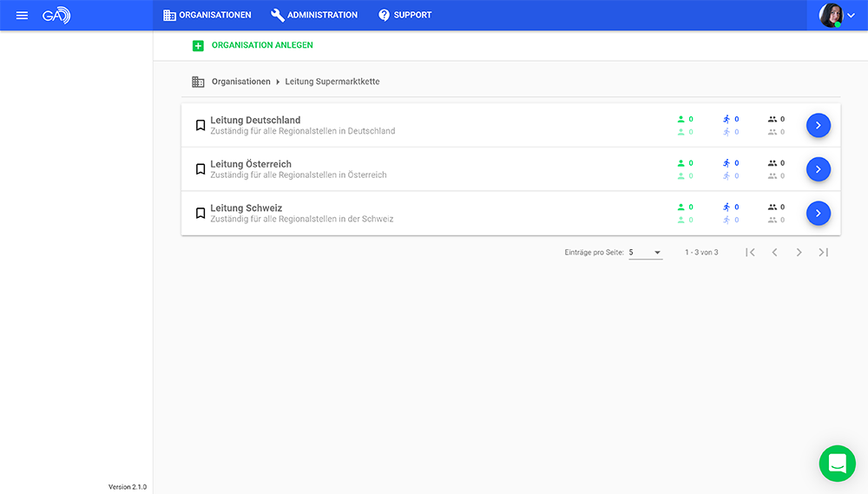
Task: Toggle bookmark for Leitung Österreich
Action: pos(201,169)
